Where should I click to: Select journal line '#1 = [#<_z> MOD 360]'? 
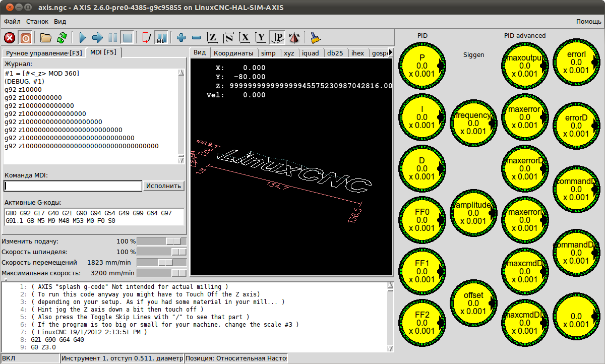42,73
